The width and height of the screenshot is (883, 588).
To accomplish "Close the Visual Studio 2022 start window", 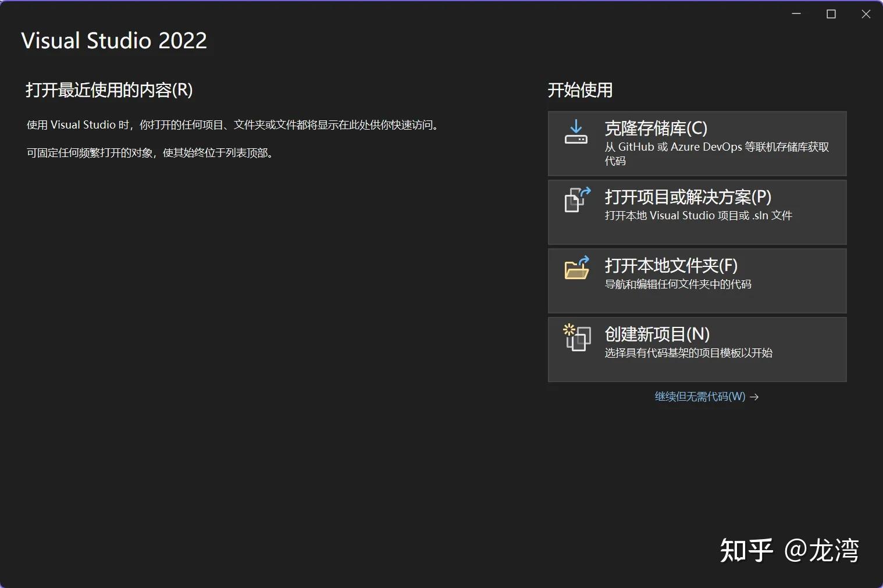I will (x=866, y=13).
